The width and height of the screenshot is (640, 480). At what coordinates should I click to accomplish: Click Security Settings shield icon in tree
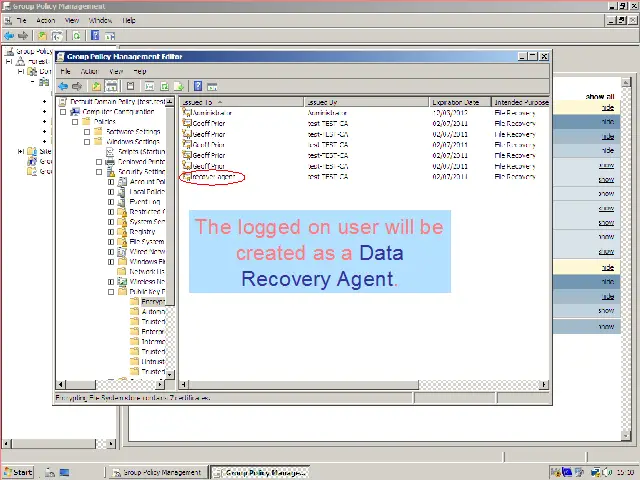(x=111, y=172)
